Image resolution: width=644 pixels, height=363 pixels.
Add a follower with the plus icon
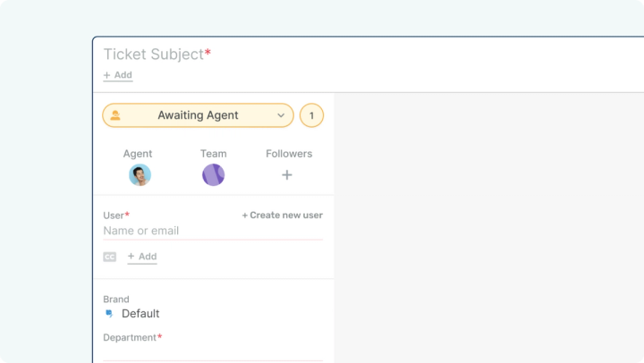[x=287, y=175]
